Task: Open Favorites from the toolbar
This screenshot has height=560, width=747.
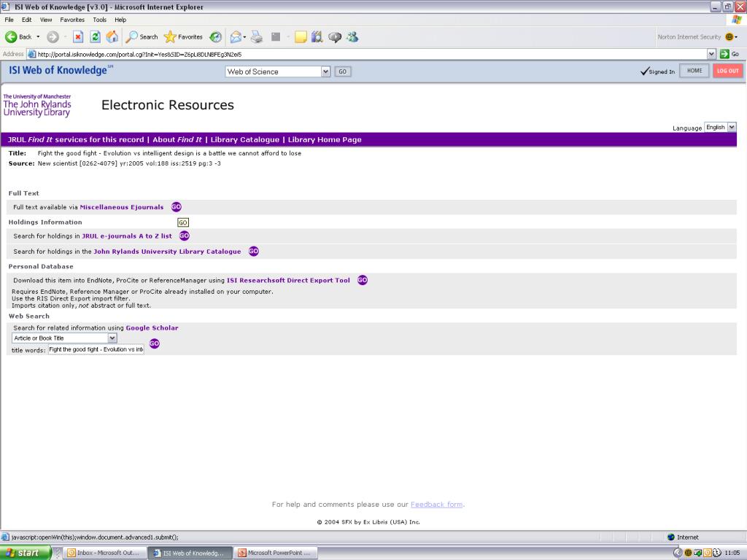Action: [183, 36]
